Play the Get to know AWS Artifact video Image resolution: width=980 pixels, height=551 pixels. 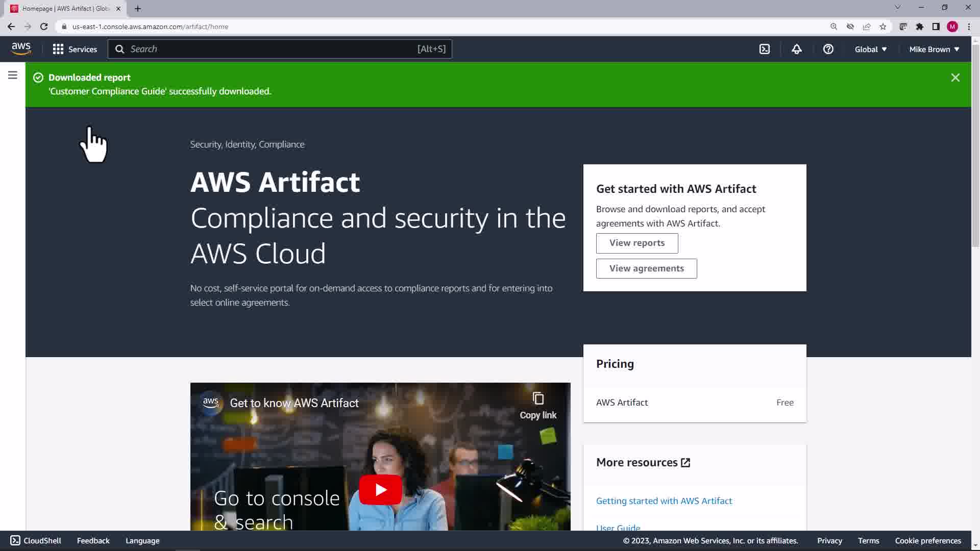pyautogui.click(x=380, y=489)
